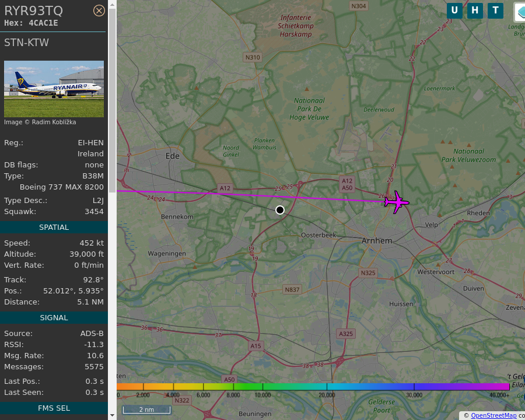This screenshot has height=420, width=525.
Task: Click the RSSI value -11.3
Action: (x=94, y=344)
